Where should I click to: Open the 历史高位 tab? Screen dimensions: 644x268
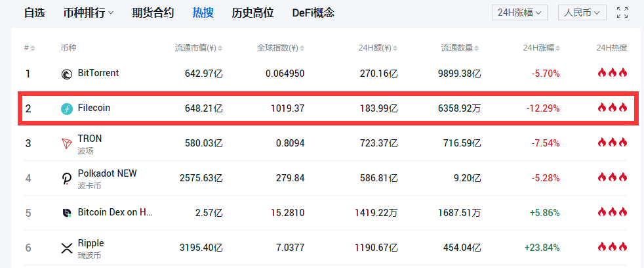(252, 12)
